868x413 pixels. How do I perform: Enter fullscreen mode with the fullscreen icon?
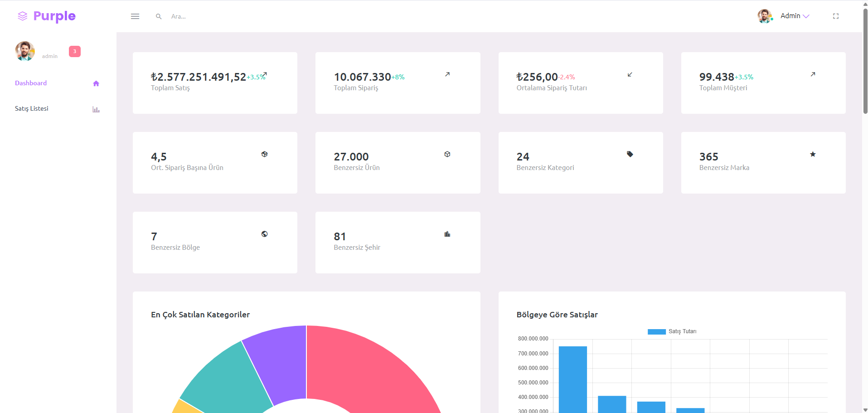[836, 16]
